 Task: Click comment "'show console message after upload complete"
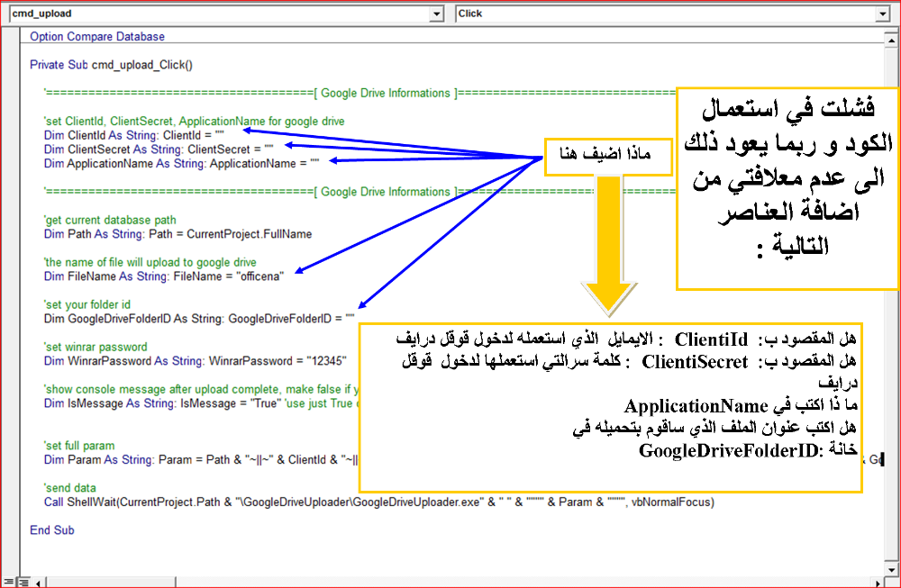[201, 389]
